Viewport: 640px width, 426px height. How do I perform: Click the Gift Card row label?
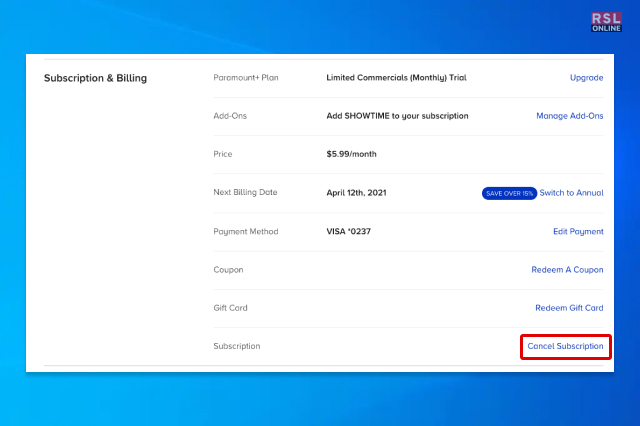[x=230, y=308]
